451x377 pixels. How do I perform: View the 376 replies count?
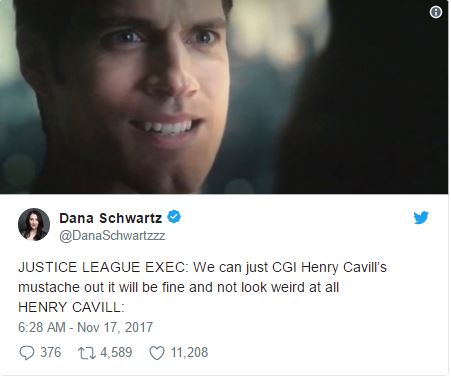click(51, 352)
